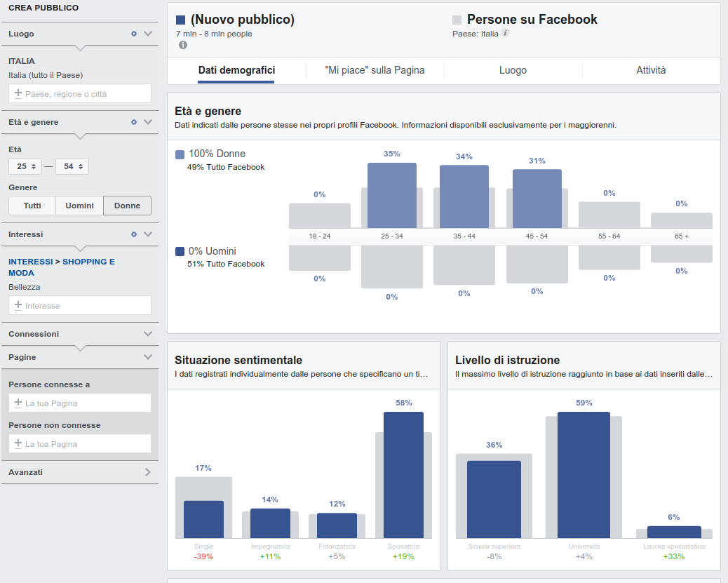Open the minimum age dropdown showing 25
The height and width of the screenshot is (583, 728).
point(25,166)
